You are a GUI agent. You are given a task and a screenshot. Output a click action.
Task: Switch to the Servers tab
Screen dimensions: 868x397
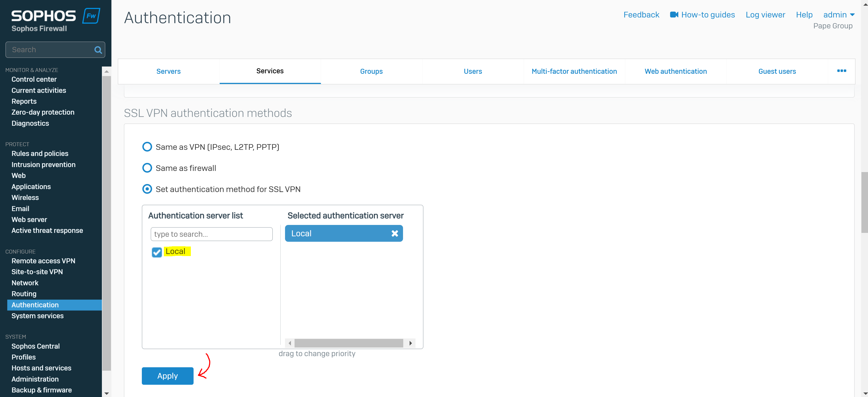click(x=168, y=72)
